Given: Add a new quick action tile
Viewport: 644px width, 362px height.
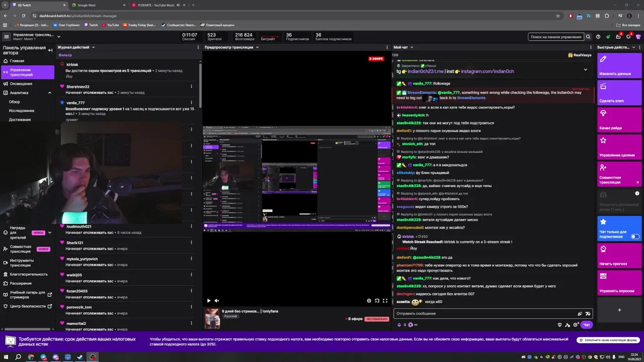Looking at the screenshot, I should click(619, 310).
